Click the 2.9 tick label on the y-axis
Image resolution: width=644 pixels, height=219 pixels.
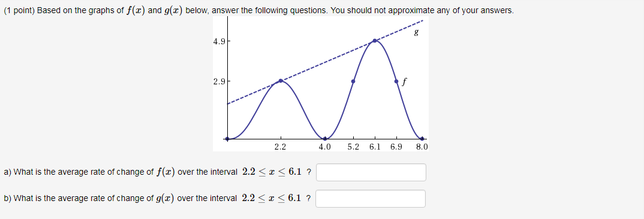coord(219,81)
